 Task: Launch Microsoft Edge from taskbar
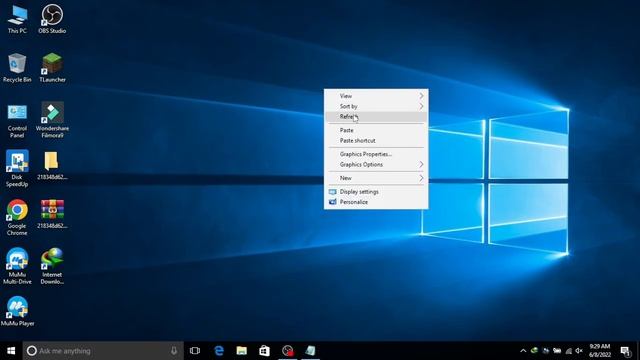coord(219,351)
